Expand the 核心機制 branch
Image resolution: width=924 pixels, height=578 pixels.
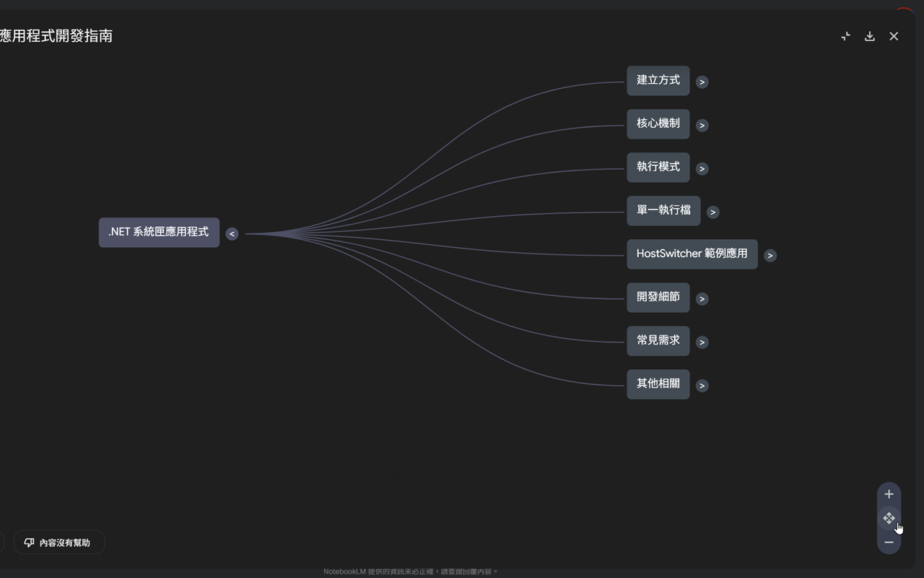tap(702, 125)
